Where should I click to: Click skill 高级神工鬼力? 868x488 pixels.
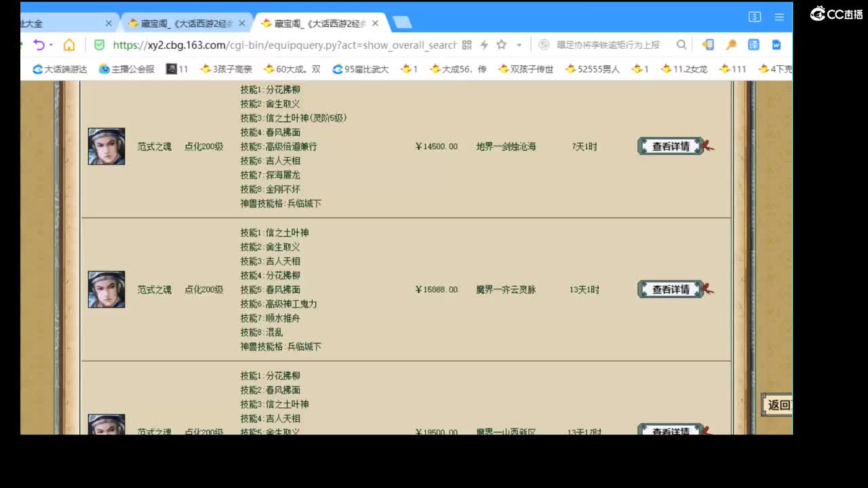click(291, 304)
